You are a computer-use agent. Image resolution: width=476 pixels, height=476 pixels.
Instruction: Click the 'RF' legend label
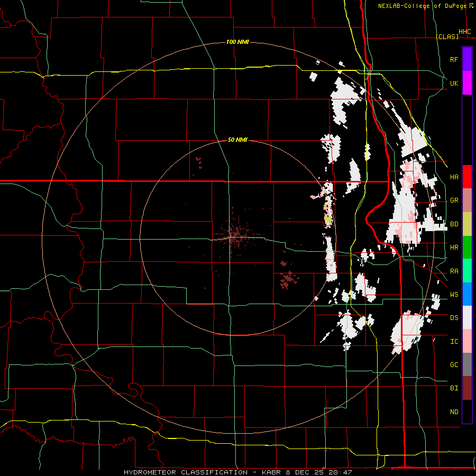coord(454,59)
